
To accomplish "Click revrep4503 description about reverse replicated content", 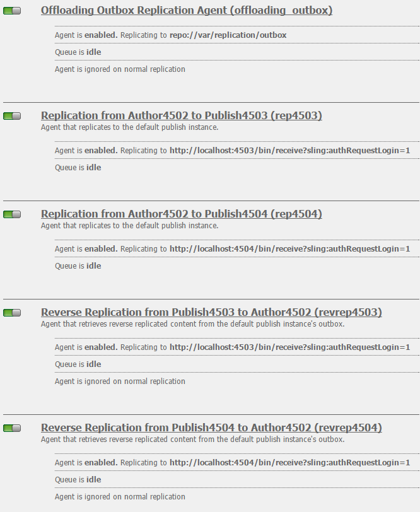I will pyautogui.click(x=193, y=324).
